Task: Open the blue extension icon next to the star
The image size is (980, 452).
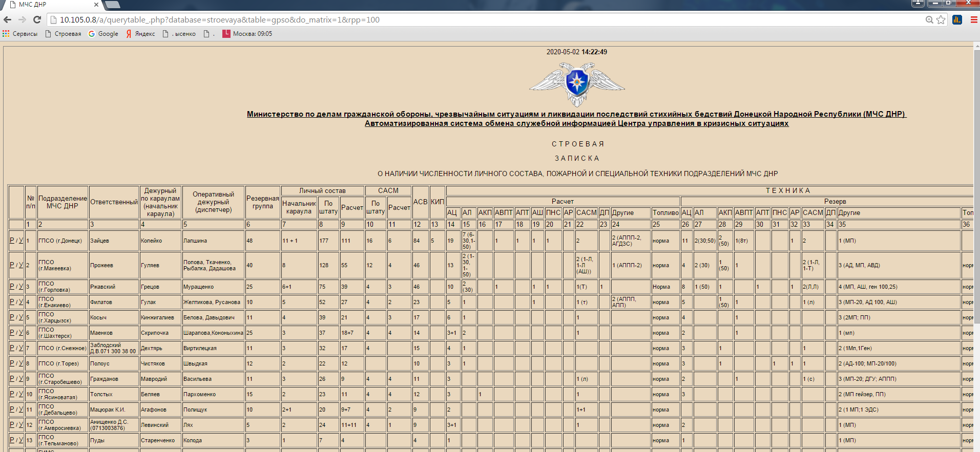Action: [957, 20]
